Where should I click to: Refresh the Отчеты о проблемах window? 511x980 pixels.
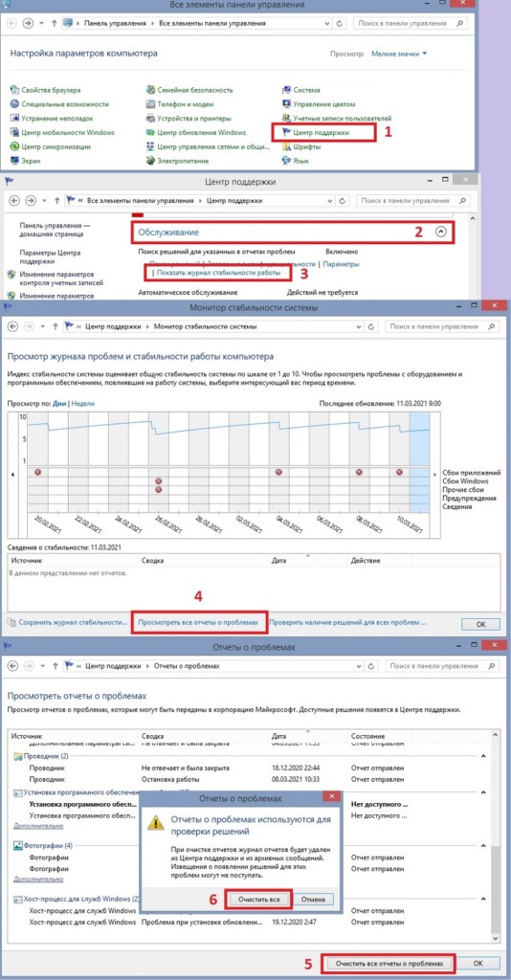(371, 666)
